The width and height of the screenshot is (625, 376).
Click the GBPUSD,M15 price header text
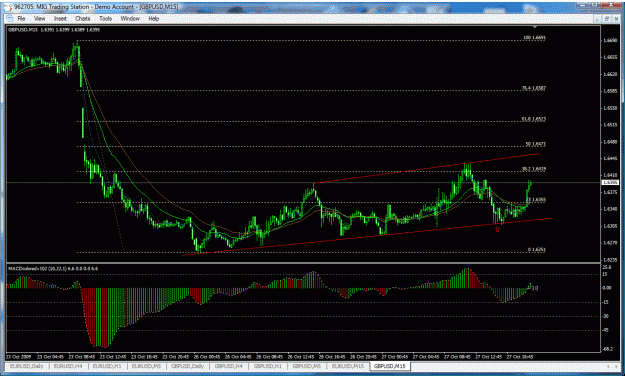pyautogui.click(x=54, y=30)
